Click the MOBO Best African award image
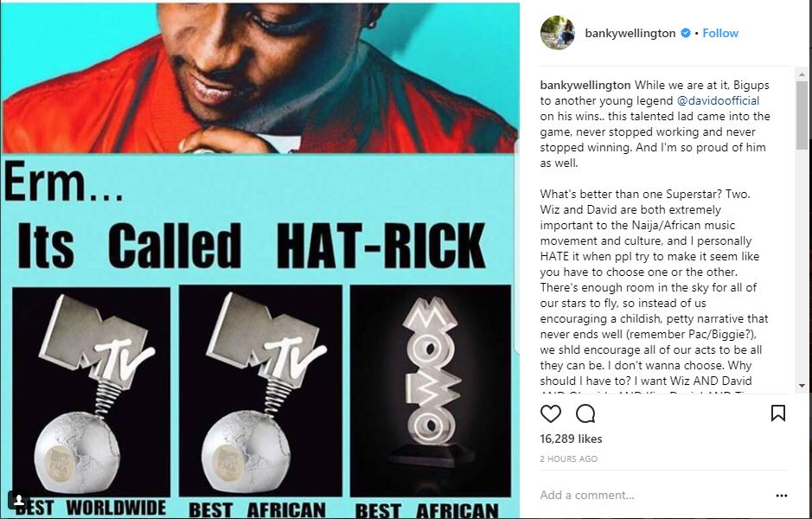Image resolution: width=812 pixels, height=519 pixels. coord(431,391)
